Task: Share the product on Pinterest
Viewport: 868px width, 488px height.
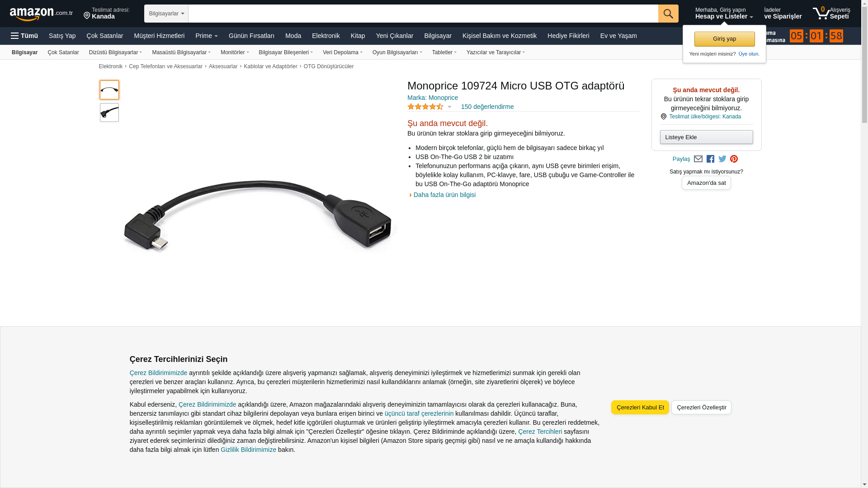Action: click(x=734, y=159)
